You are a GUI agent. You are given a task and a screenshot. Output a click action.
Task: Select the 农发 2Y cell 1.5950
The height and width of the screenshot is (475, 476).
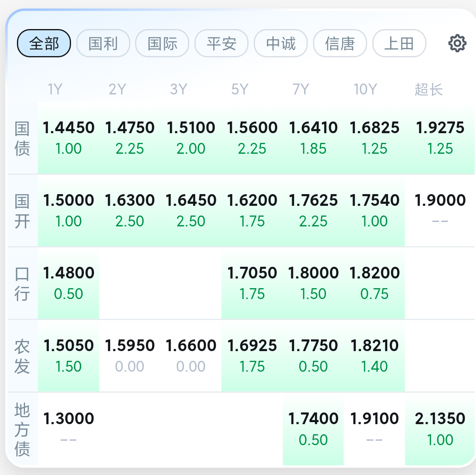130,356
